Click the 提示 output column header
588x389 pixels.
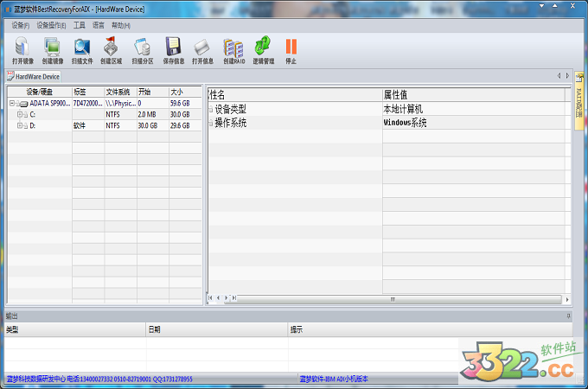430,329
